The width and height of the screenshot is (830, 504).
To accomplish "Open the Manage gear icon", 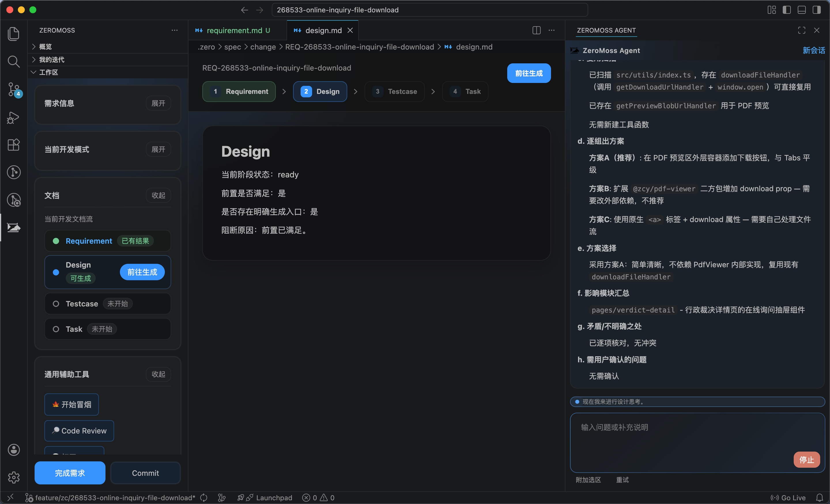I will click(14, 477).
